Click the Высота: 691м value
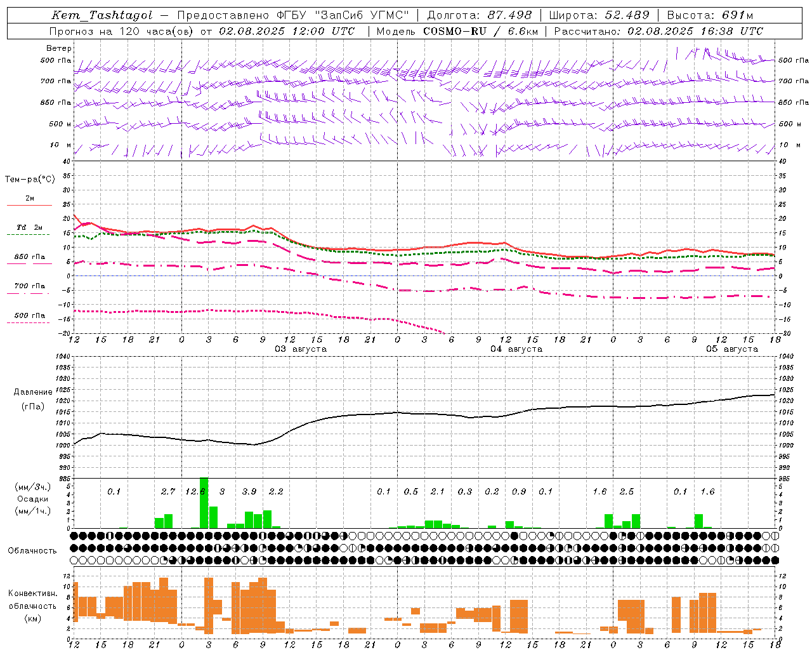This screenshot has height=650, width=812. tap(710, 15)
